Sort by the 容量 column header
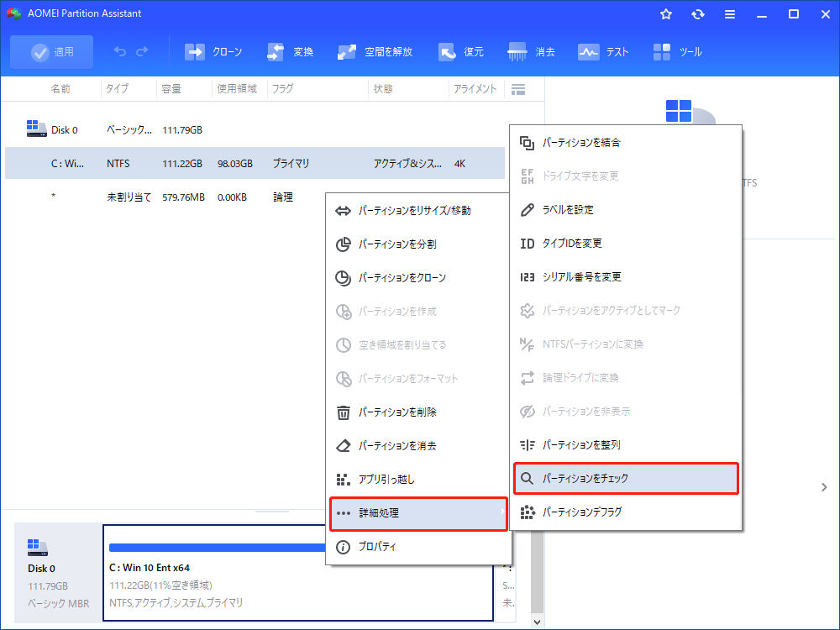 click(x=171, y=89)
